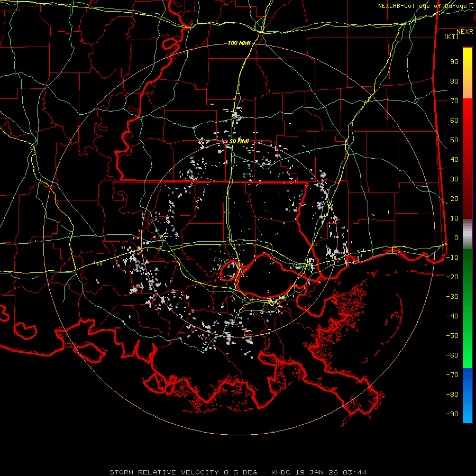Click the 0.5 DEG elevation angle text
The width and height of the screenshot is (476, 476).
click(240, 472)
